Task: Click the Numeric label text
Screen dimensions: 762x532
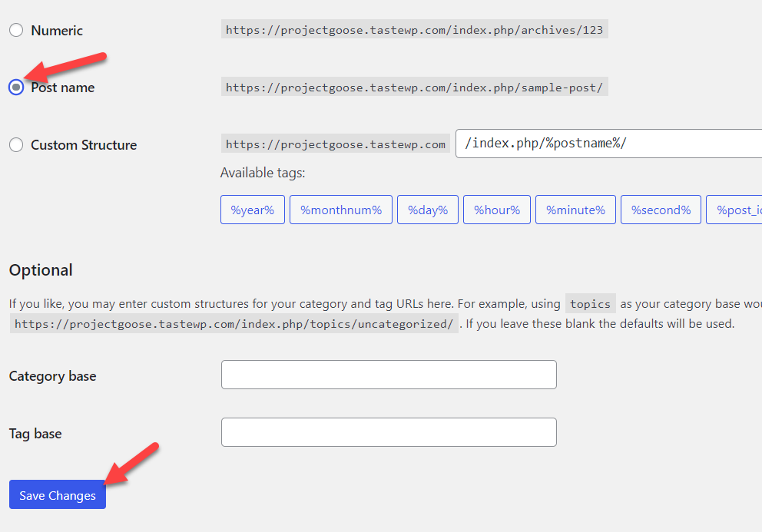Action: tap(57, 30)
